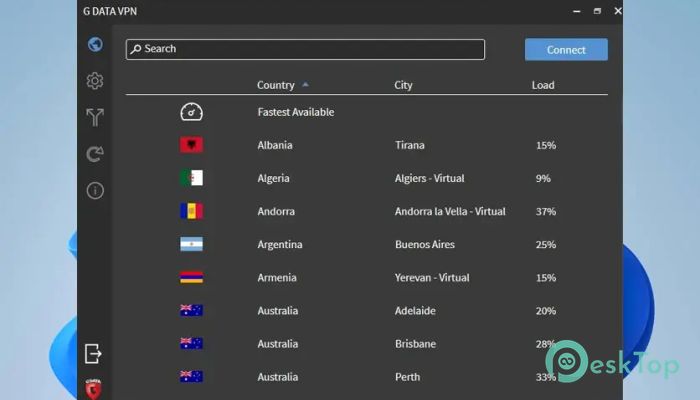This screenshot has height=400, width=700.
Task: Sort by the City column header
Action: tap(403, 85)
